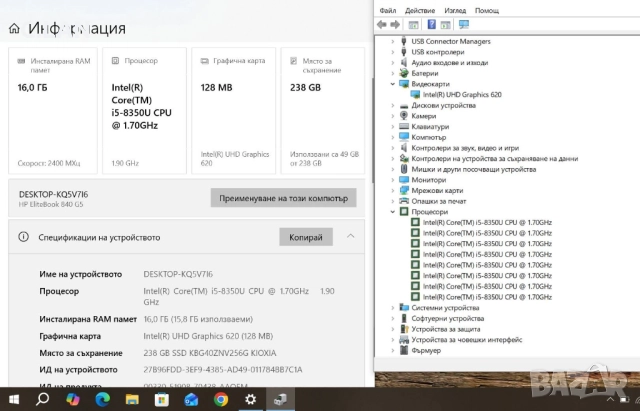Click the ИД на устройството GUID value
This screenshot has width=640, height=411.
coord(223,369)
